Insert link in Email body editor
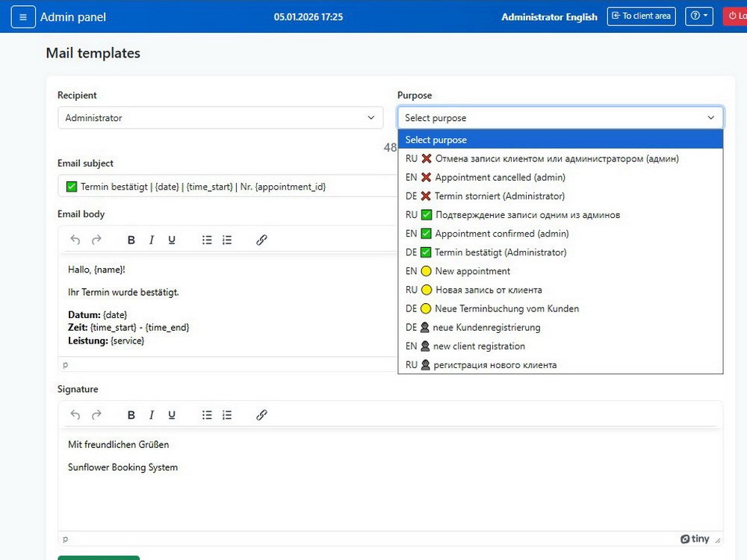Viewport: 747px width, 560px height. coord(261,240)
